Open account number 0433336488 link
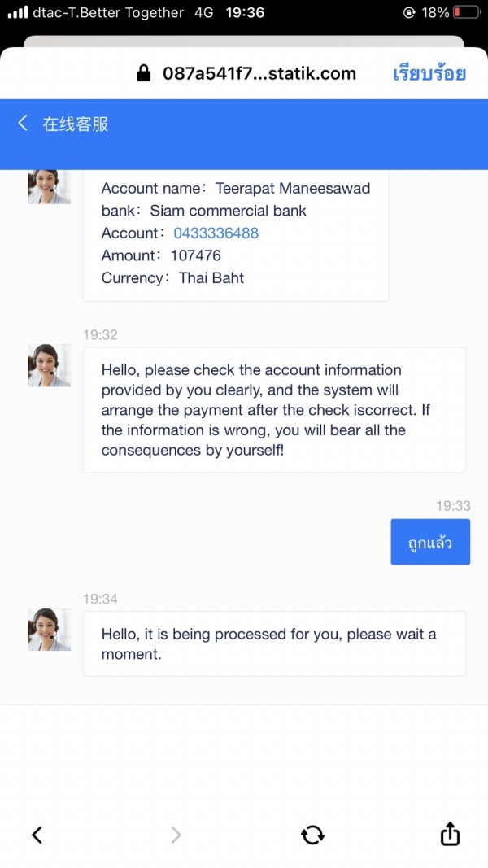The image size is (488, 868). tap(216, 233)
